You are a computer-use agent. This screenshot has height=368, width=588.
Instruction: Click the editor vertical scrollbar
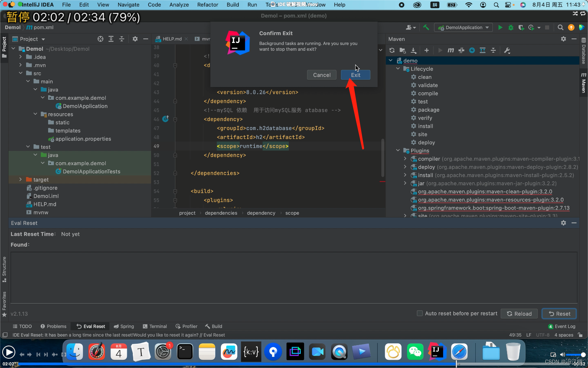tap(383, 158)
